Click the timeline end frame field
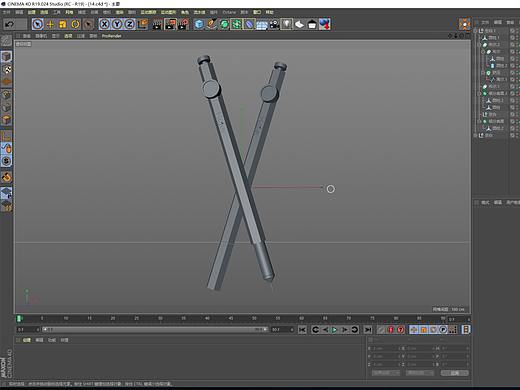This screenshot has width=520, height=390. [x=283, y=330]
